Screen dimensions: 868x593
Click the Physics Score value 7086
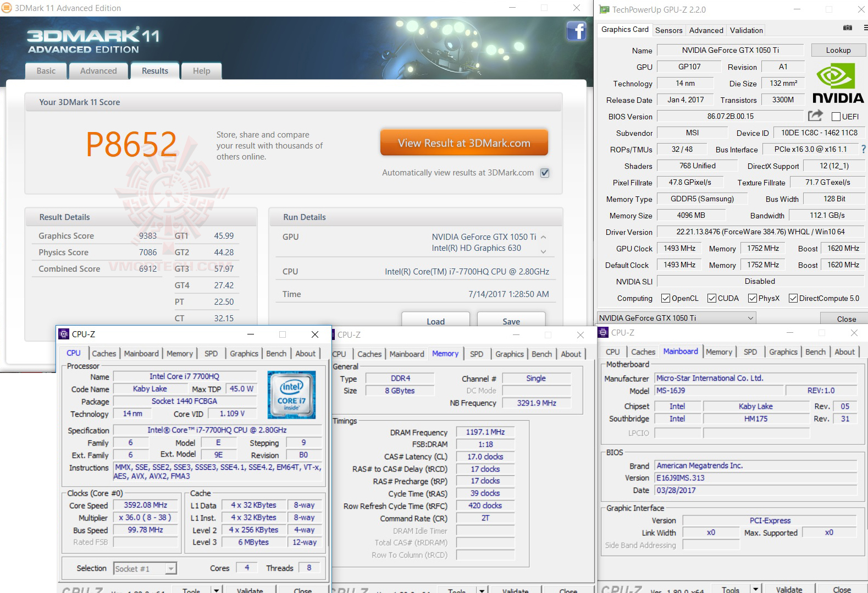(148, 252)
